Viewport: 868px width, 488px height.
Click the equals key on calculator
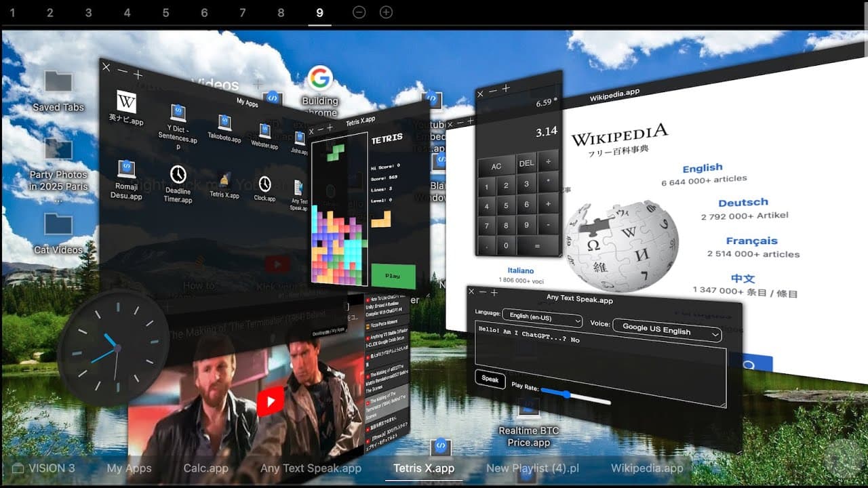[537, 247]
